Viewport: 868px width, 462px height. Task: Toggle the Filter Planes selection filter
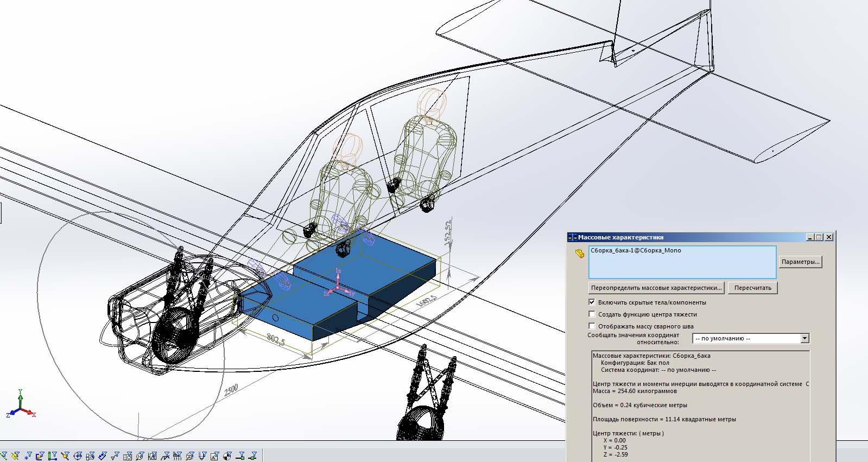(15, 455)
